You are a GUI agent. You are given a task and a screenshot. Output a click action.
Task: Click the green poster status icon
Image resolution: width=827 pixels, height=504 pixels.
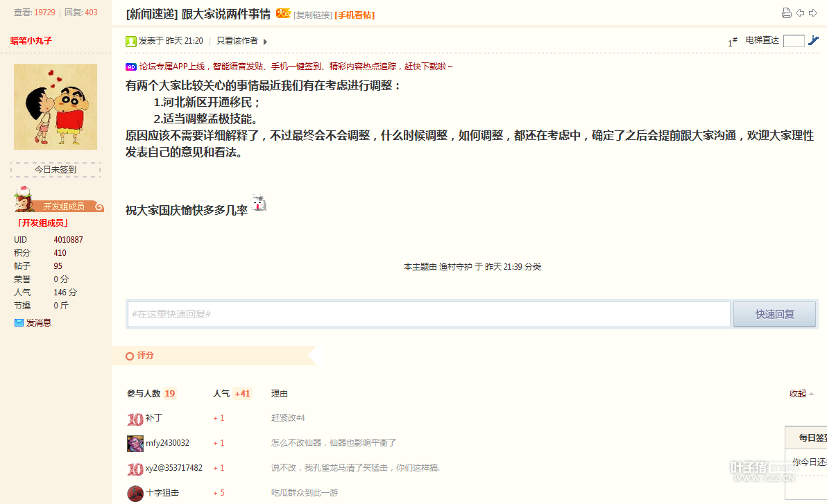[x=130, y=42]
